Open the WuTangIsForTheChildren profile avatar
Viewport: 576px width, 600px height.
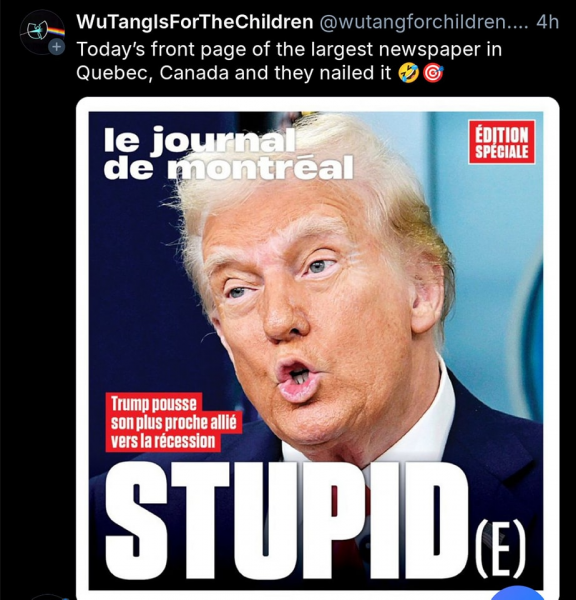[x=42, y=32]
